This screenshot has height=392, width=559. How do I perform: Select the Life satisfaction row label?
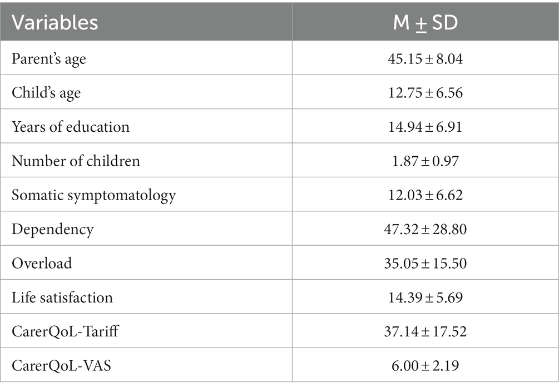pos(62,297)
